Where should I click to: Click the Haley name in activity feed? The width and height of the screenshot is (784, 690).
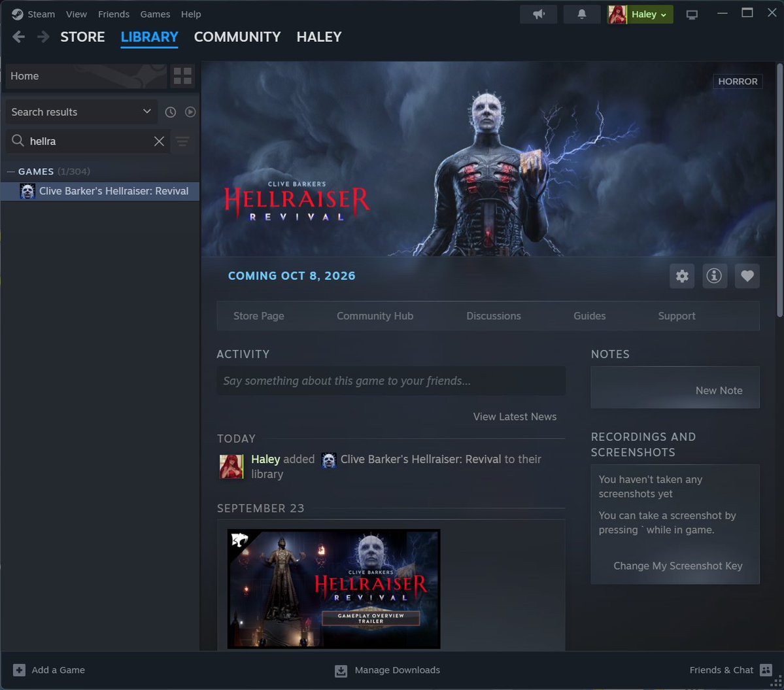(x=265, y=459)
